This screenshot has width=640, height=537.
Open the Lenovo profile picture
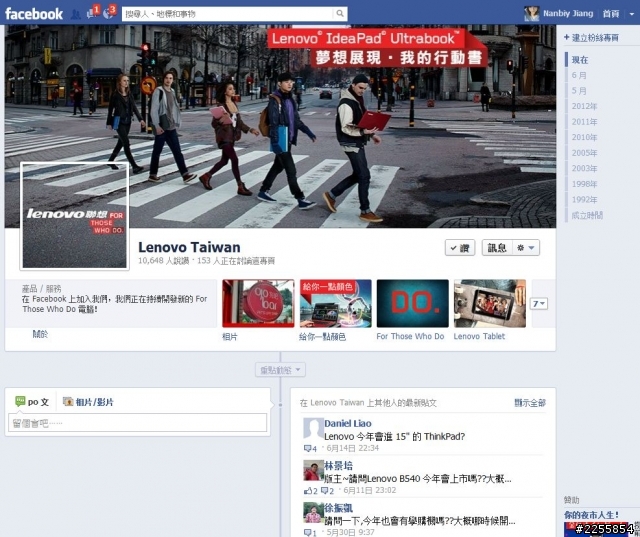pyautogui.click(x=74, y=216)
